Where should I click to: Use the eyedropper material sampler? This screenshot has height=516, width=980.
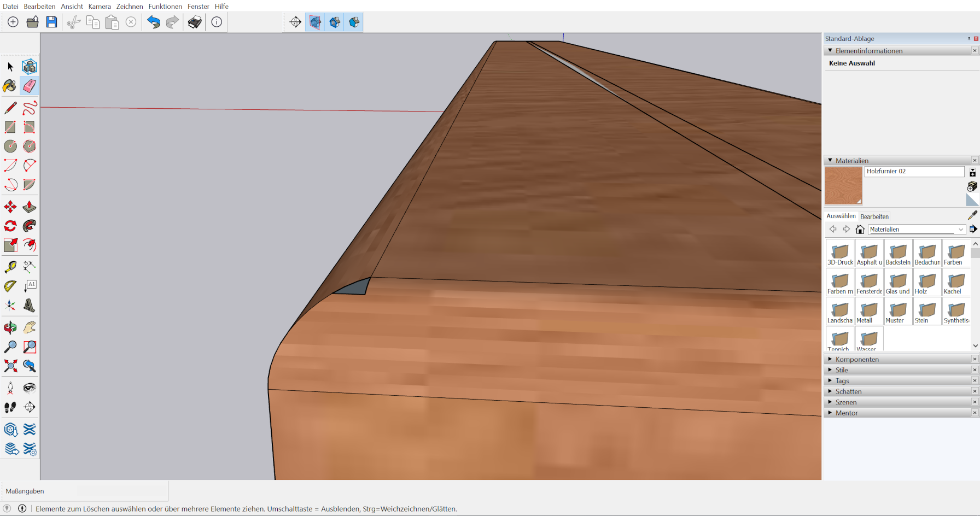(972, 215)
